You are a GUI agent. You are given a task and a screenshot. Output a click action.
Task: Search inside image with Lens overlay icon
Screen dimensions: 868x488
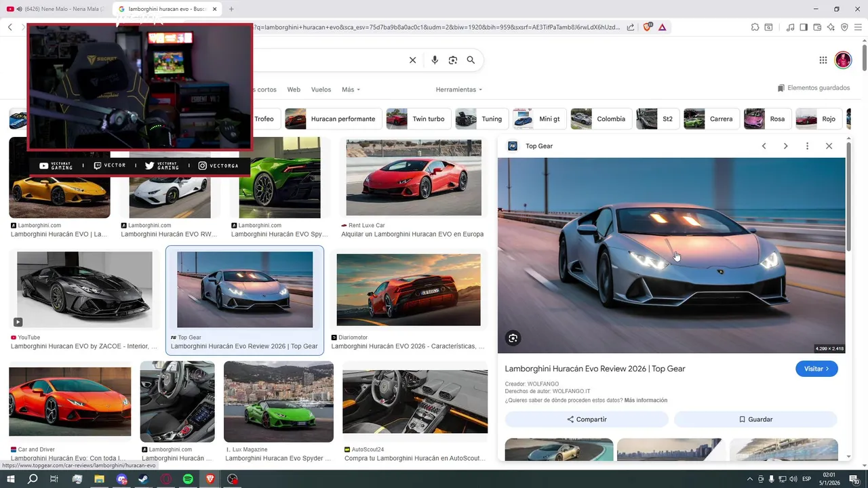click(513, 338)
